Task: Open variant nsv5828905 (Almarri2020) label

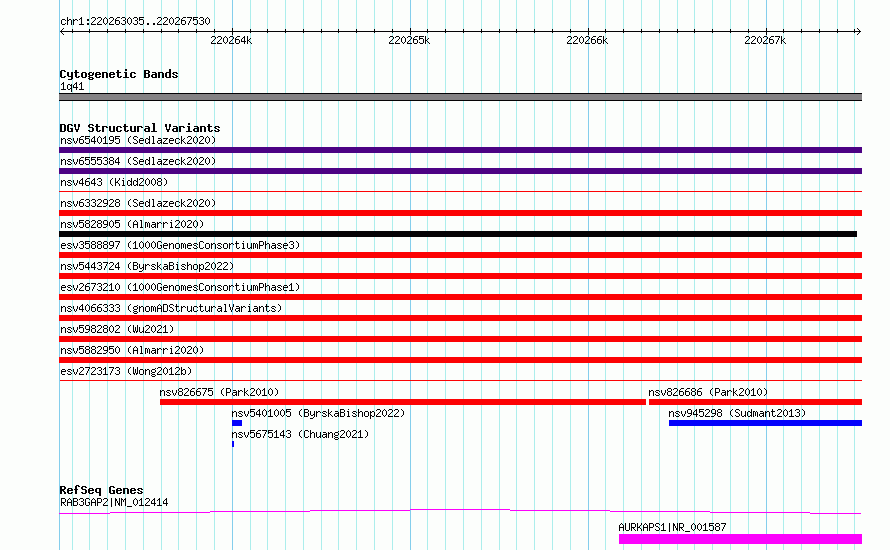Action: click(132, 224)
